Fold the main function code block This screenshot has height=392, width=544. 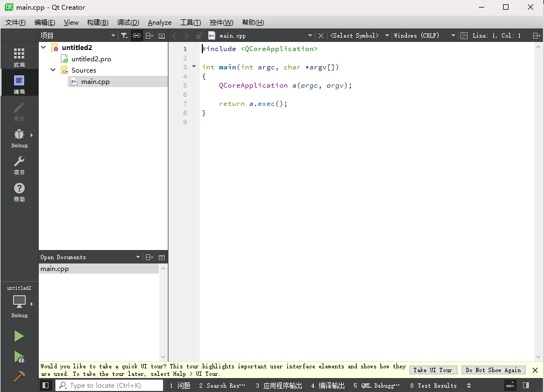[194, 66]
